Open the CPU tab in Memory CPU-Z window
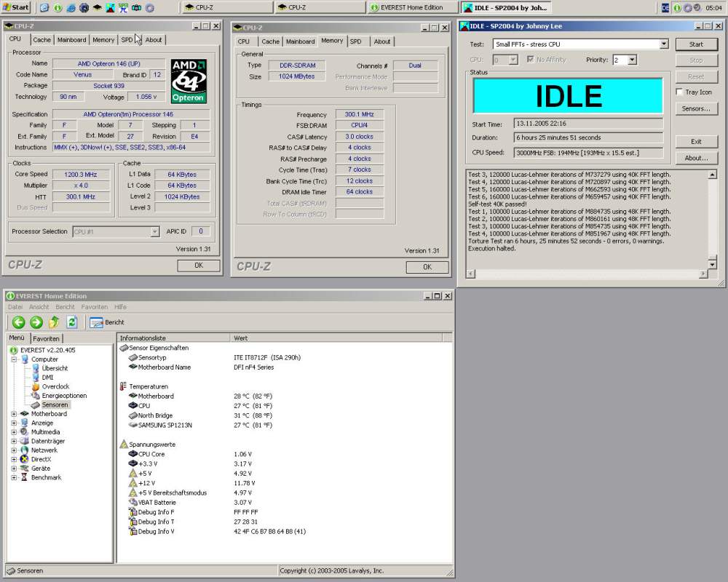Viewport: 728px width, 582px height. [244, 41]
